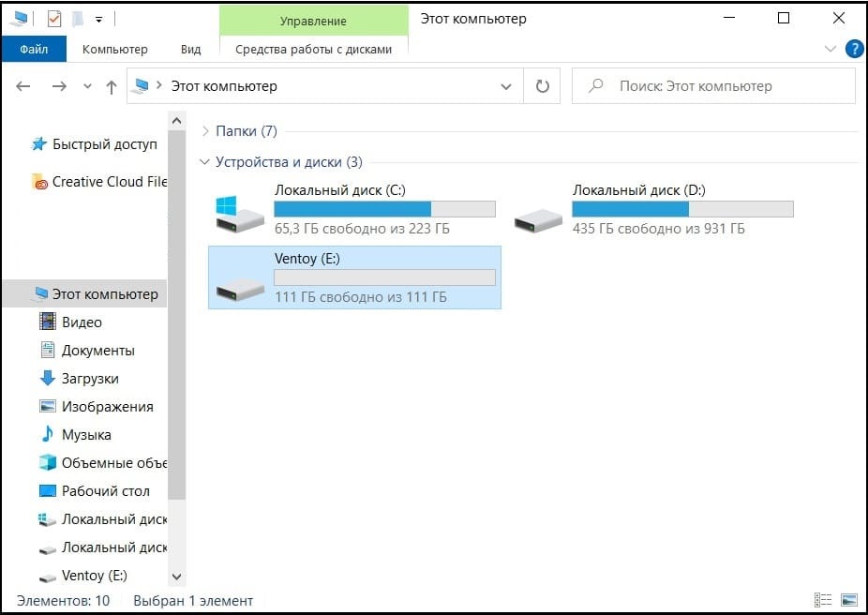
Task: Click the D: drive usage bar
Action: (x=682, y=209)
